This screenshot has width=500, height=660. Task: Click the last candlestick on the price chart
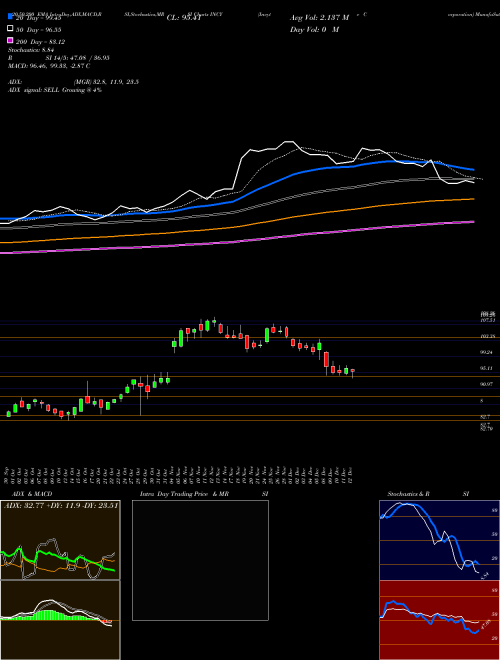point(353,371)
